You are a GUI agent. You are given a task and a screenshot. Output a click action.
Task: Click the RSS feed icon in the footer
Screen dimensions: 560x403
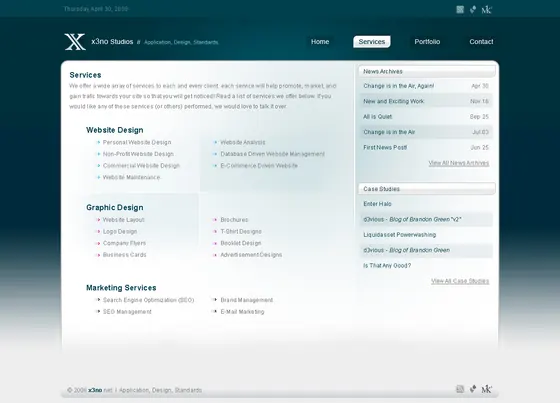point(460,389)
